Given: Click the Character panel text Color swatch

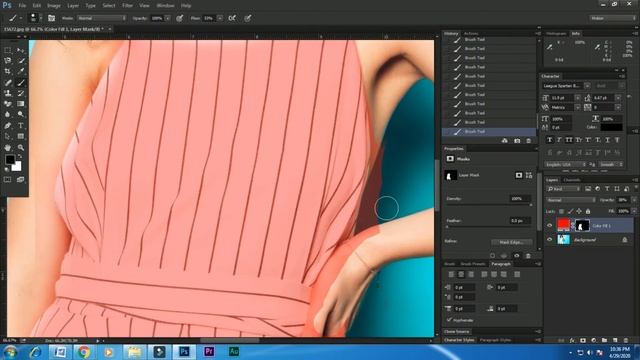Looking at the screenshot, I should pyautogui.click(x=611, y=127).
